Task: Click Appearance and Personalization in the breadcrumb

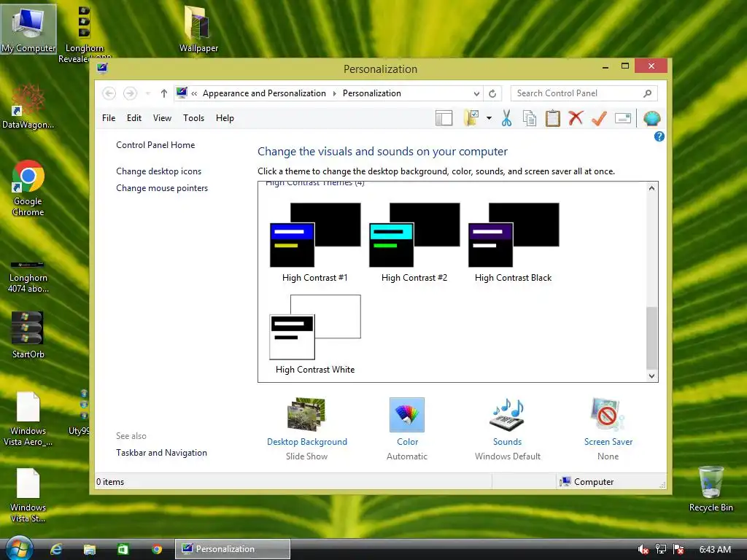Action: (x=264, y=93)
